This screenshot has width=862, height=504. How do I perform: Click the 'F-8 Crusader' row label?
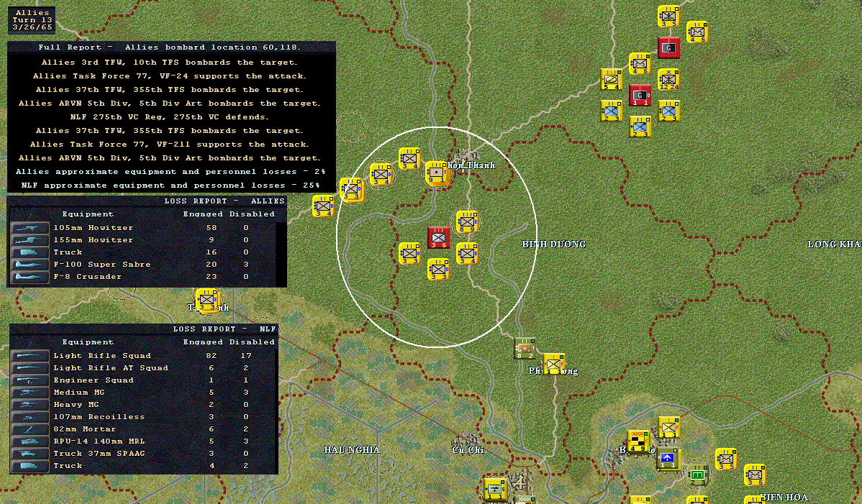87,276
